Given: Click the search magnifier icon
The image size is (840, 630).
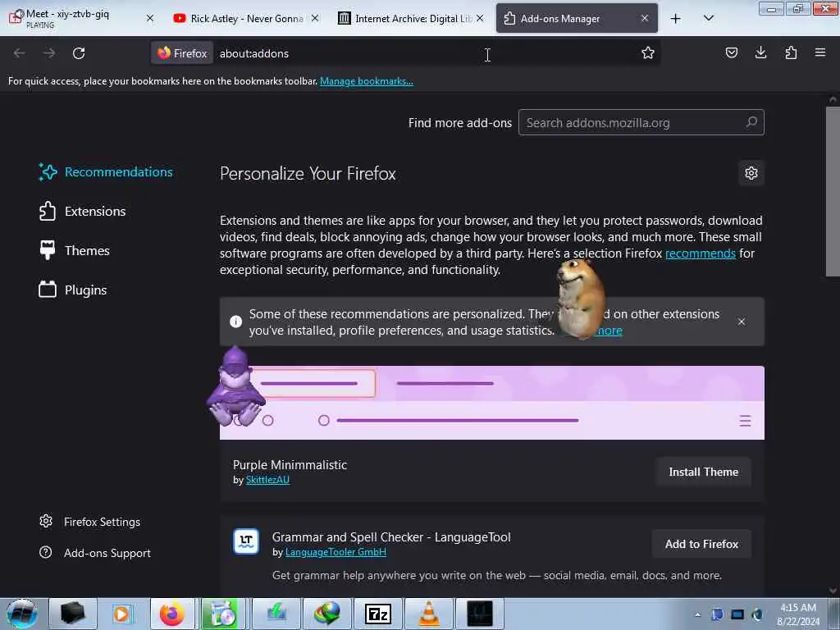Looking at the screenshot, I should (x=751, y=122).
